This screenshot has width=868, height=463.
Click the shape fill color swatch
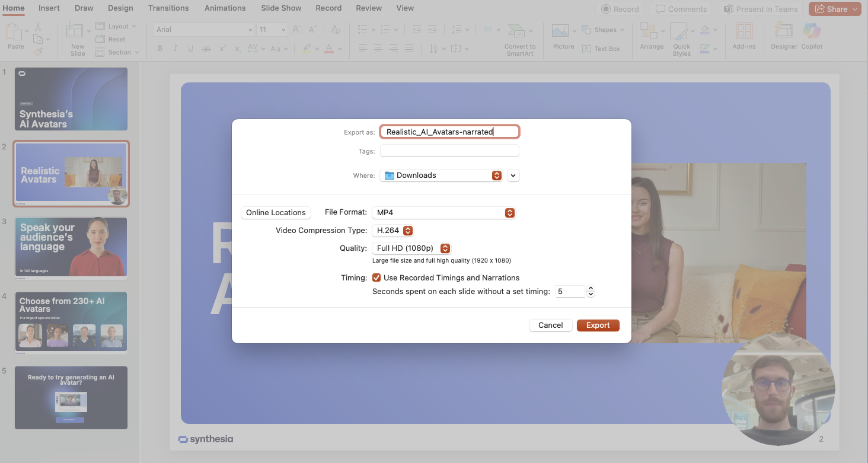pyautogui.click(x=704, y=30)
